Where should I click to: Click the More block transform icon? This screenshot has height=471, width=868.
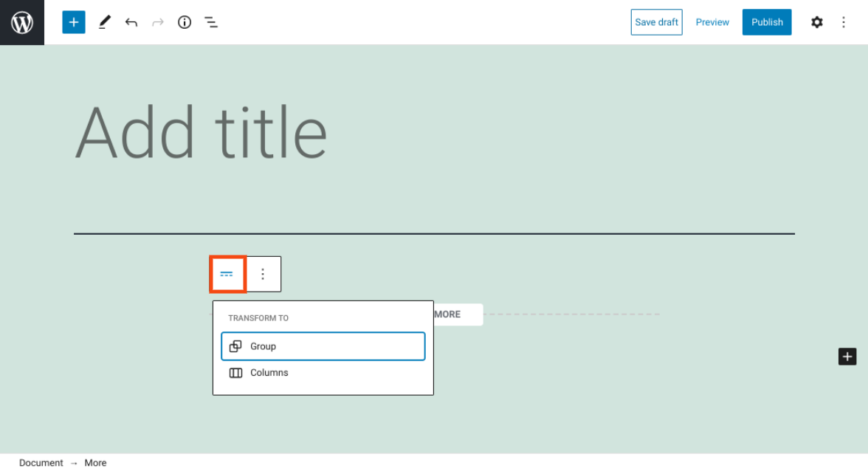point(227,274)
